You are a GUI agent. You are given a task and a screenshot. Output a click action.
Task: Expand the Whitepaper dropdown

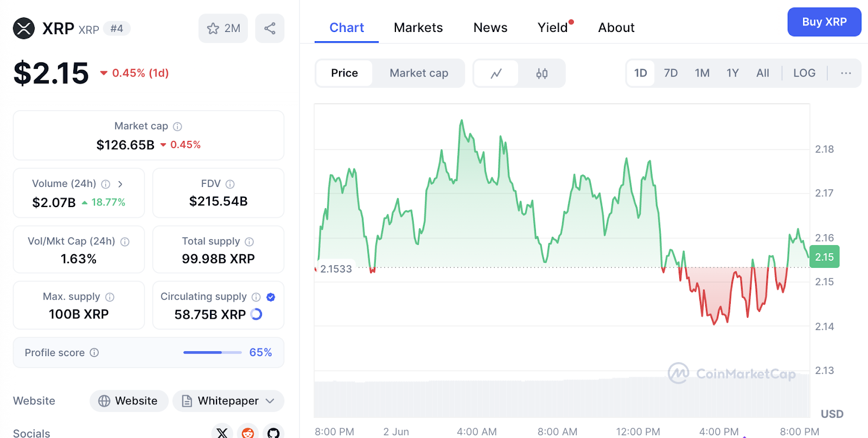(228, 401)
